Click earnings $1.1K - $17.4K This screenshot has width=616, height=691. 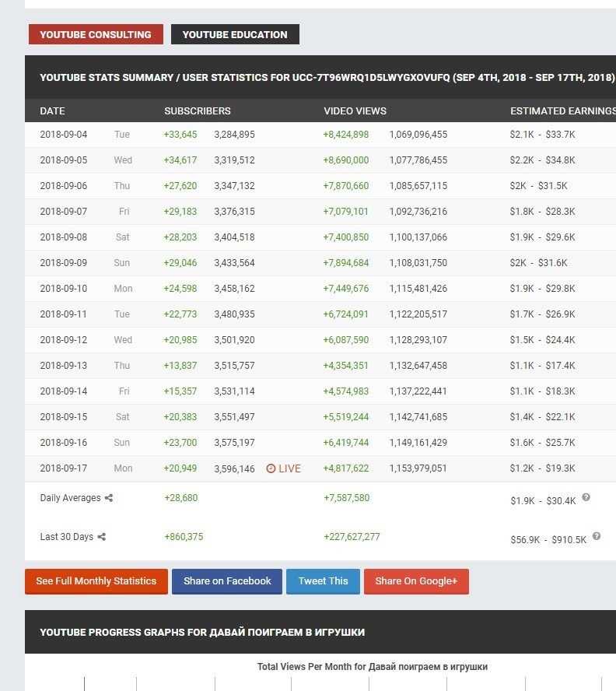(x=542, y=365)
